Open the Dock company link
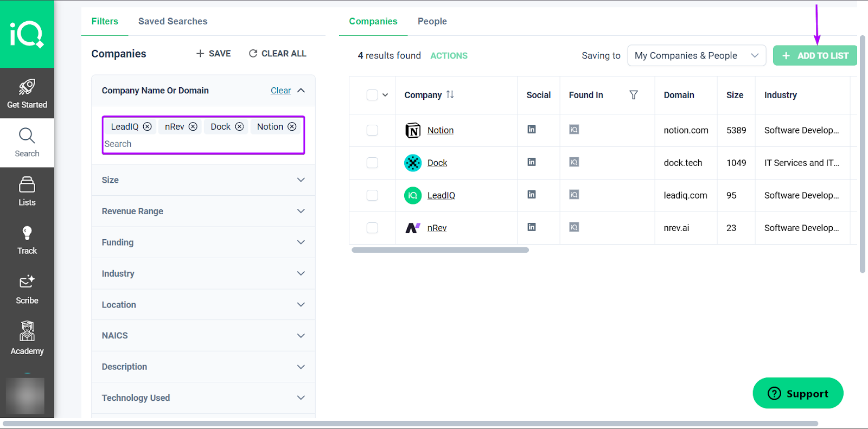The image size is (868, 429). pos(437,163)
